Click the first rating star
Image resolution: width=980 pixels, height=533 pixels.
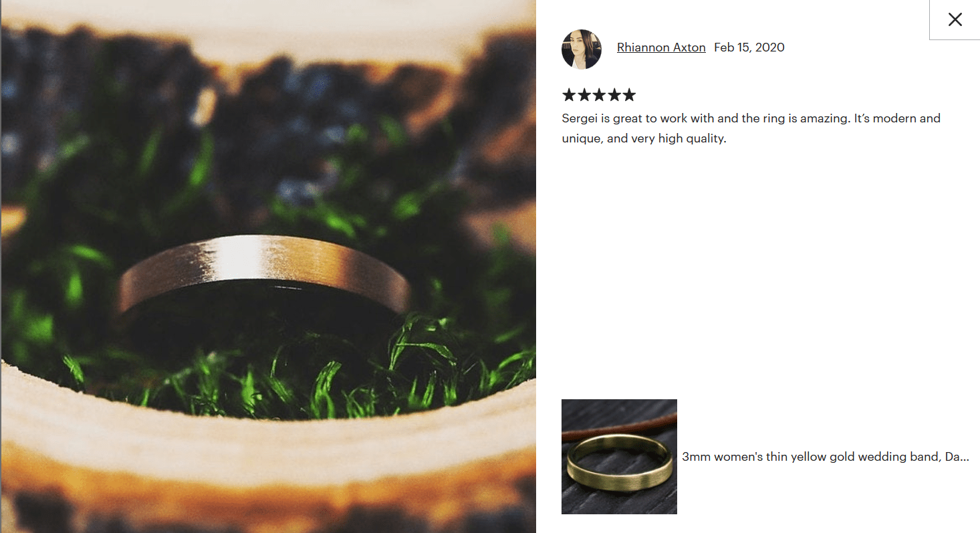coord(570,95)
